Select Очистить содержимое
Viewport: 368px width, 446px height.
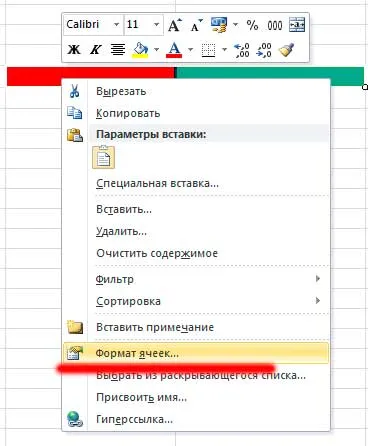pyautogui.click(x=196, y=253)
